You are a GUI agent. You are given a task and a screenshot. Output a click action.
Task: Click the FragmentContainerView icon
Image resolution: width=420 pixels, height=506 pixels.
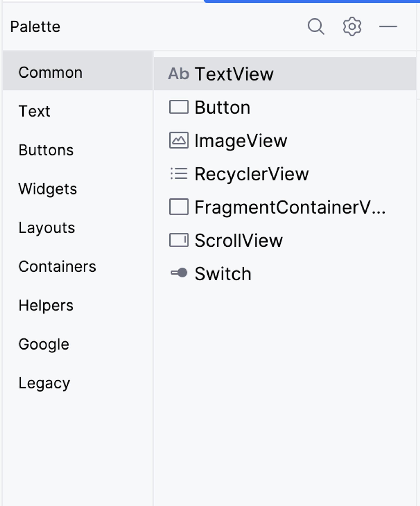point(179,207)
